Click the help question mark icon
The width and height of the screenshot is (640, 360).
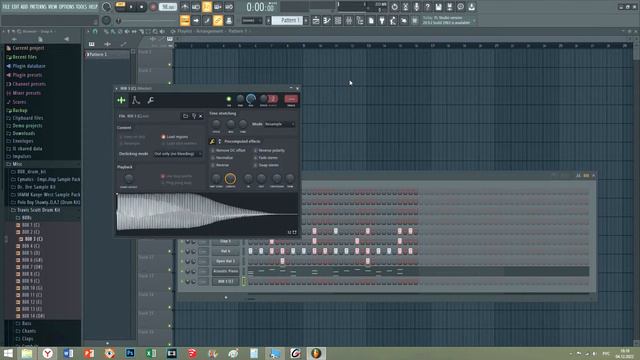coord(427,7)
